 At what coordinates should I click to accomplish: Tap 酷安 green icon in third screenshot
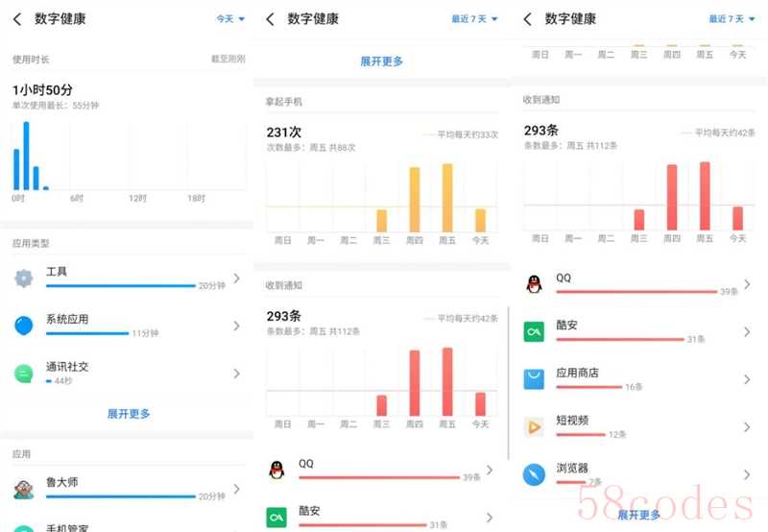pyautogui.click(x=534, y=331)
